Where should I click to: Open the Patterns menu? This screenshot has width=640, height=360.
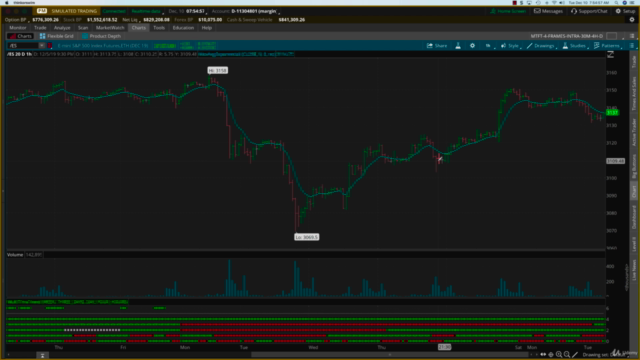[x=607, y=46]
